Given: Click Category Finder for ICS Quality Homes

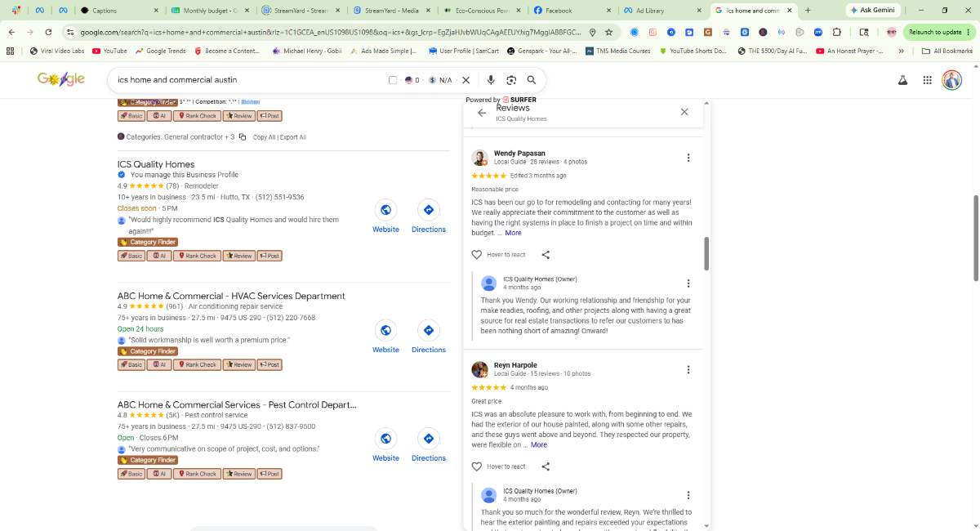Looking at the screenshot, I should (x=148, y=242).
